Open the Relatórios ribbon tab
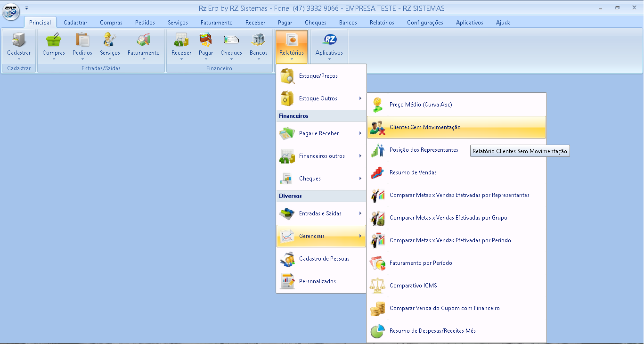 382,23
